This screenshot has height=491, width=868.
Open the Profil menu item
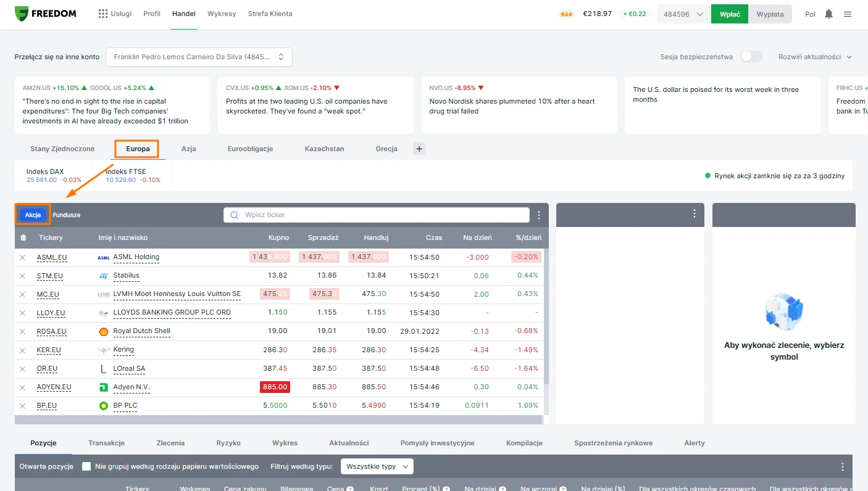[x=152, y=14]
